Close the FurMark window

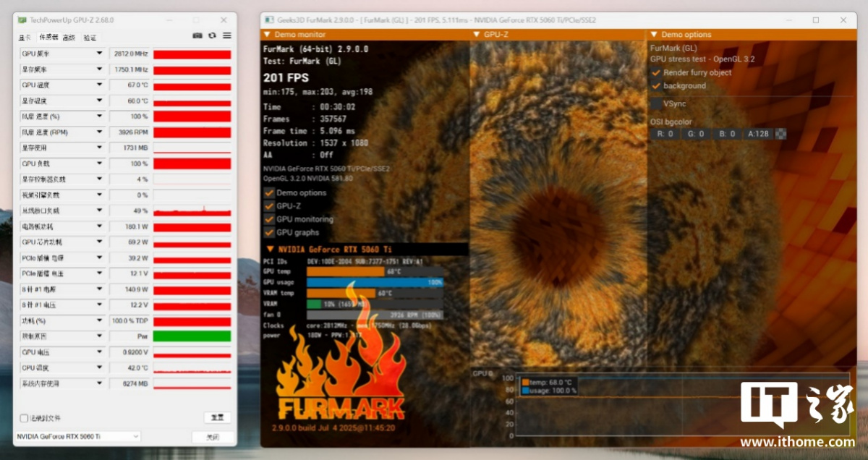[x=843, y=20]
